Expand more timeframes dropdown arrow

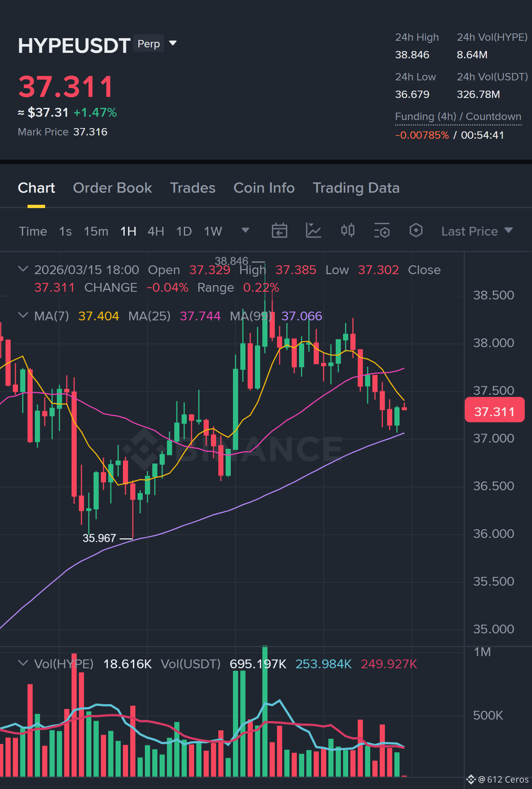pyautogui.click(x=245, y=230)
